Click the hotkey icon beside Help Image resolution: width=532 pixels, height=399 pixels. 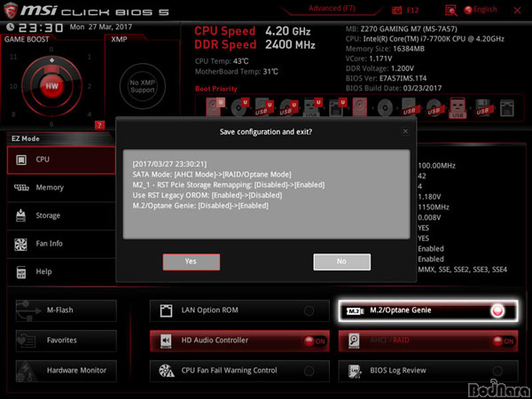(x=21, y=272)
